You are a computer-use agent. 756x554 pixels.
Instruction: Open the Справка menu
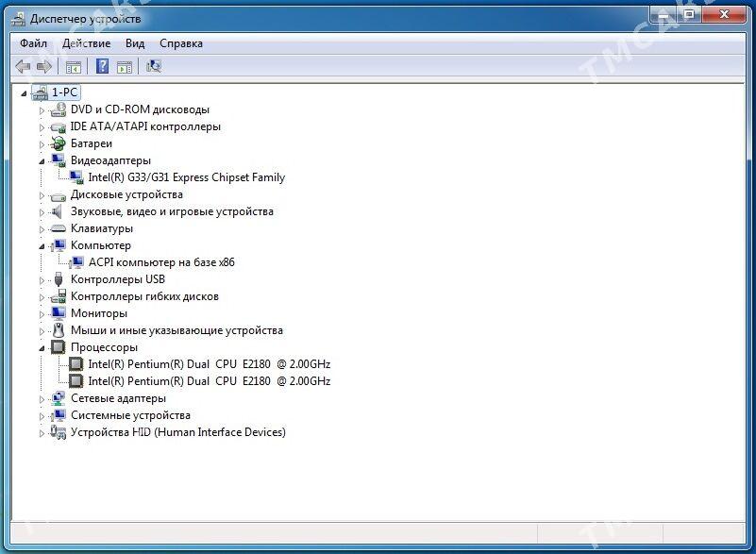click(181, 43)
